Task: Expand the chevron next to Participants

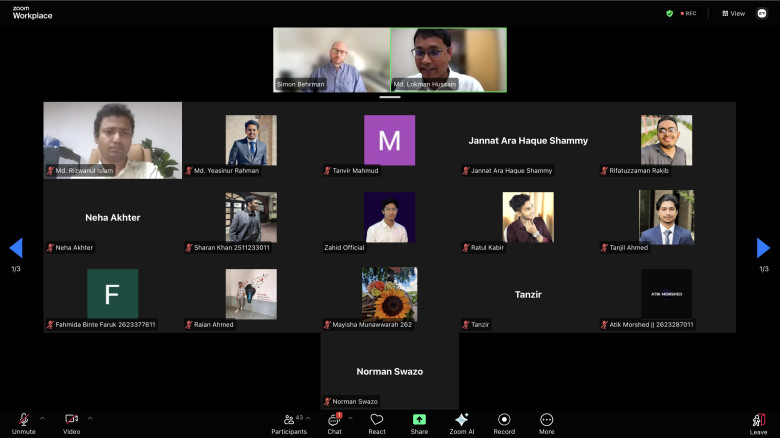Action: pyautogui.click(x=308, y=418)
